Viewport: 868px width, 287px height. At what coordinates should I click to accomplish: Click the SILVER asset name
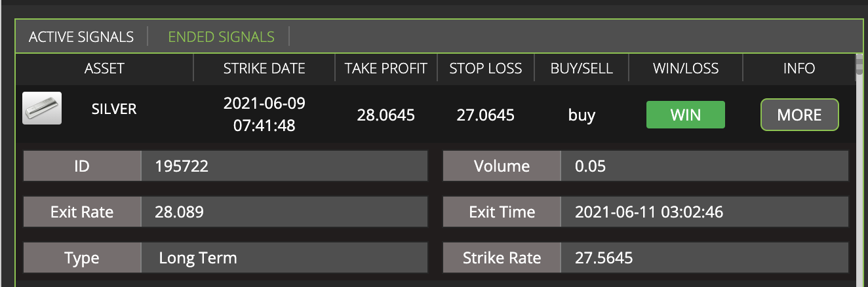(114, 109)
